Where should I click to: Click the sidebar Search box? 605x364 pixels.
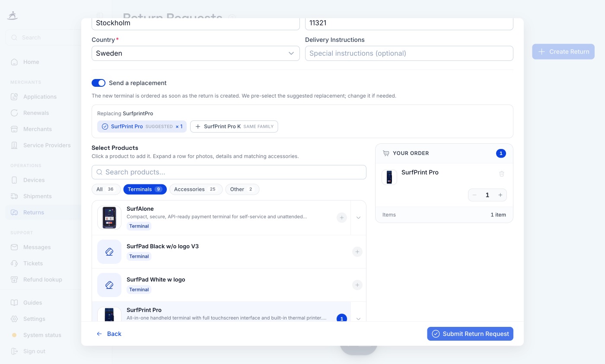(x=43, y=38)
